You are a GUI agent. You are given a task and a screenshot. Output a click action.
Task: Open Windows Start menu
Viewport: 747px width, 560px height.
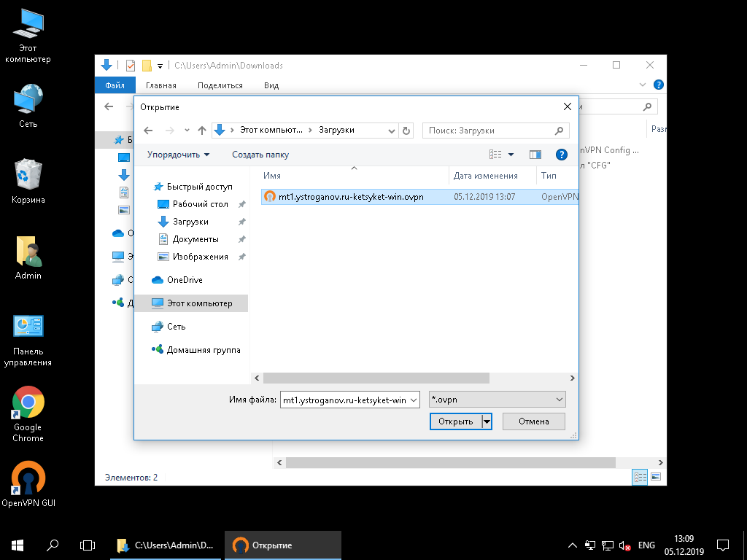pyautogui.click(x=18, y=545)
